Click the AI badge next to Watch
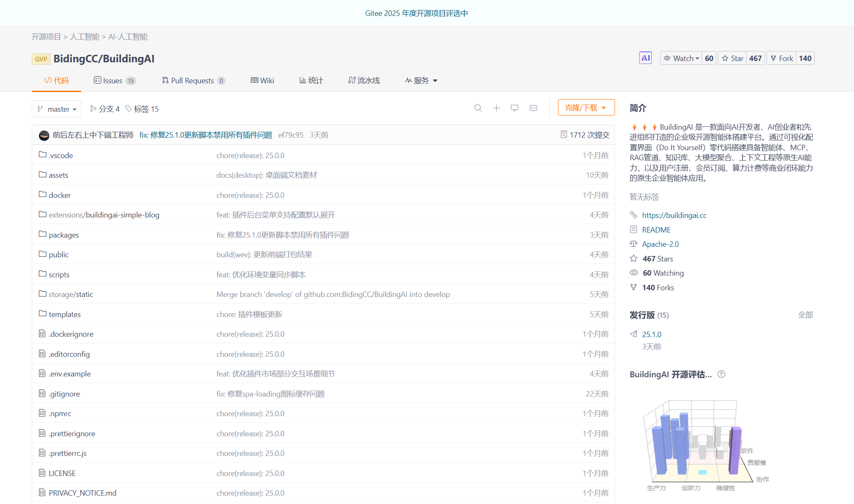The image size is (854, 504). (645, 58)
